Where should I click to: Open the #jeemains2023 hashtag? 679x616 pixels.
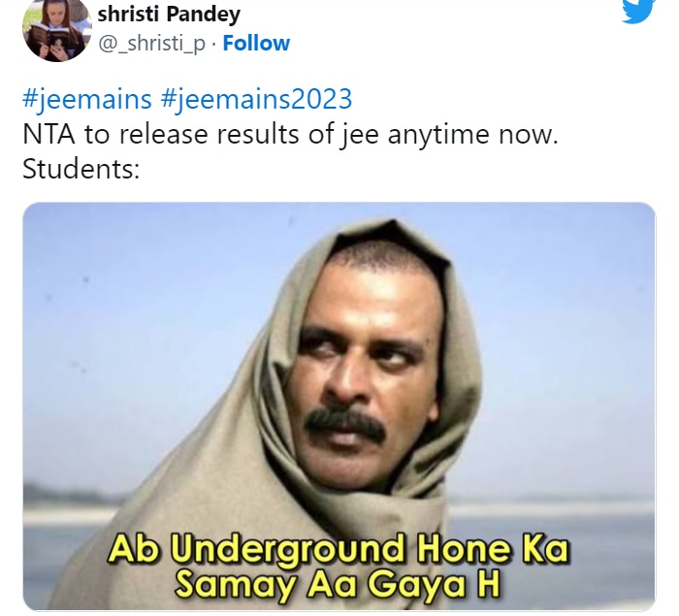coord(256,99)
